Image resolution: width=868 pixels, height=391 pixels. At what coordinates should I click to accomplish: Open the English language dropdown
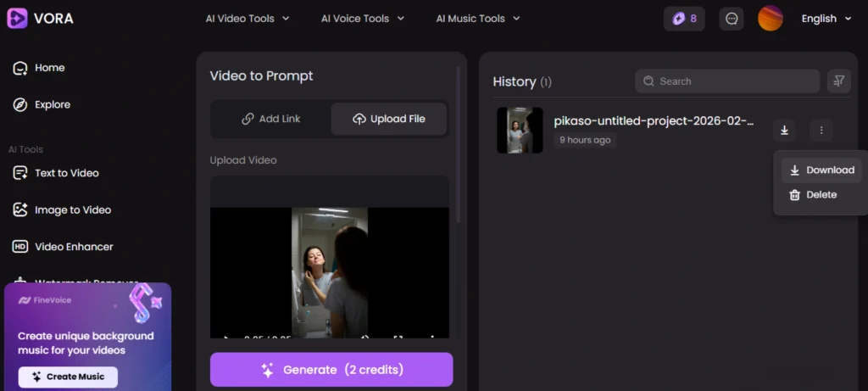point(826,19)
